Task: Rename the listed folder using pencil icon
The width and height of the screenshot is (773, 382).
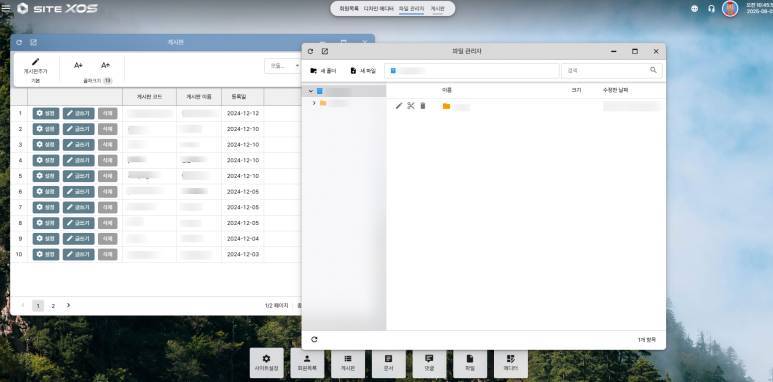Action: click(x=399, y=106)
